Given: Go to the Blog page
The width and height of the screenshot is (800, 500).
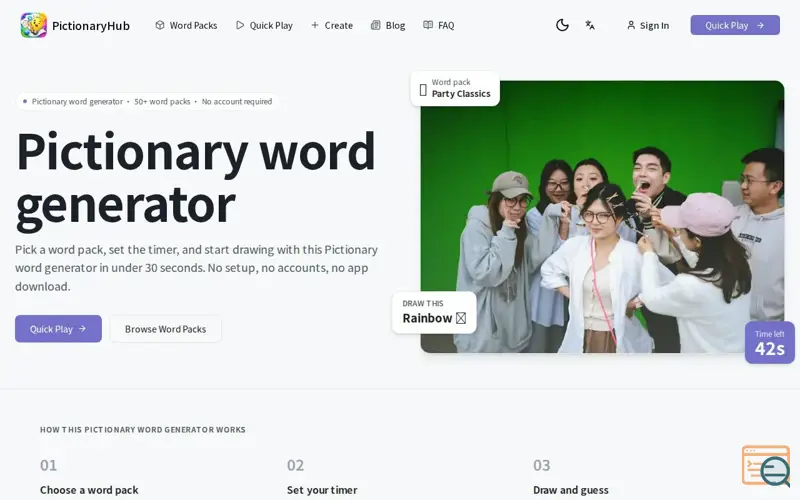Looking at the screenshot, I should pos(388,25).
